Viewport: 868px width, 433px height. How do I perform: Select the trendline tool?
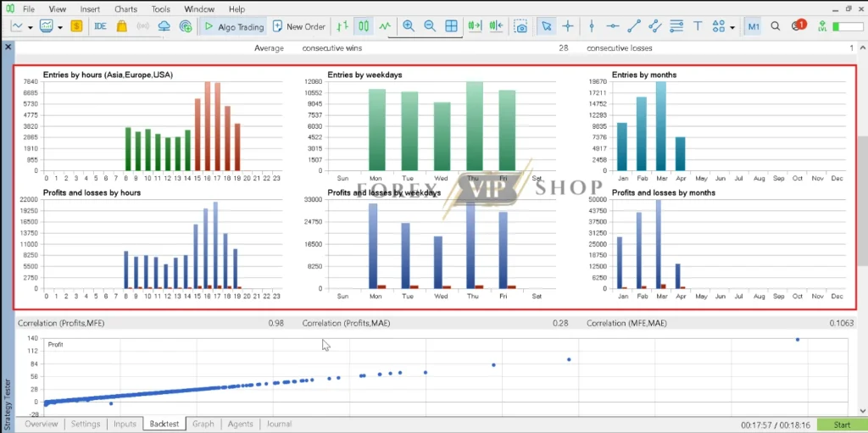coord(634,26)
